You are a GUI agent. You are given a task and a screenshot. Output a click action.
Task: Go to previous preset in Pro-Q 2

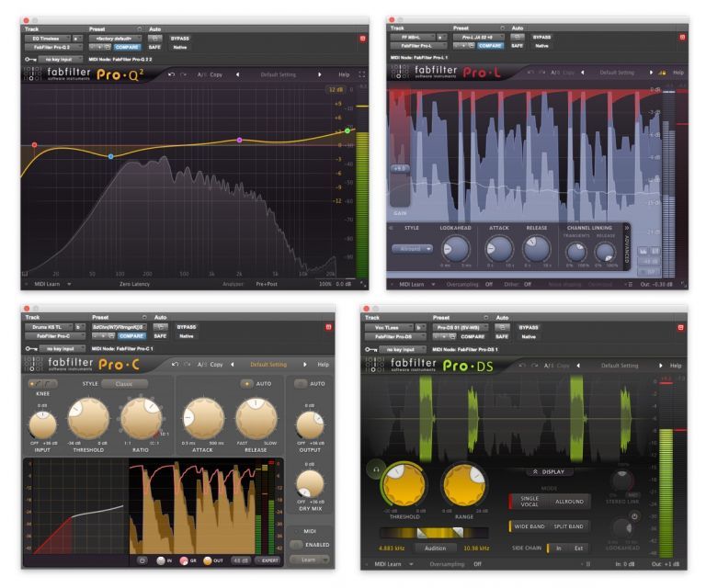(238, 74)
